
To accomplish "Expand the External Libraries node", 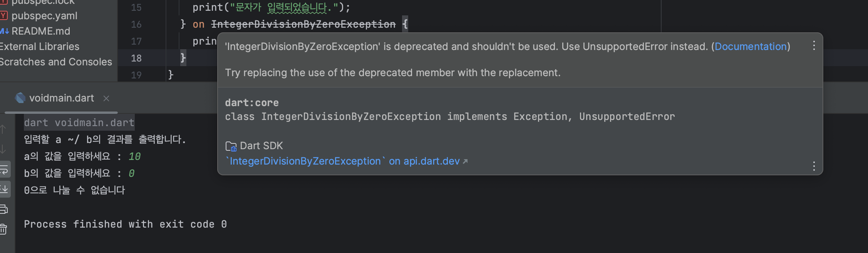I will click(40, 46).
